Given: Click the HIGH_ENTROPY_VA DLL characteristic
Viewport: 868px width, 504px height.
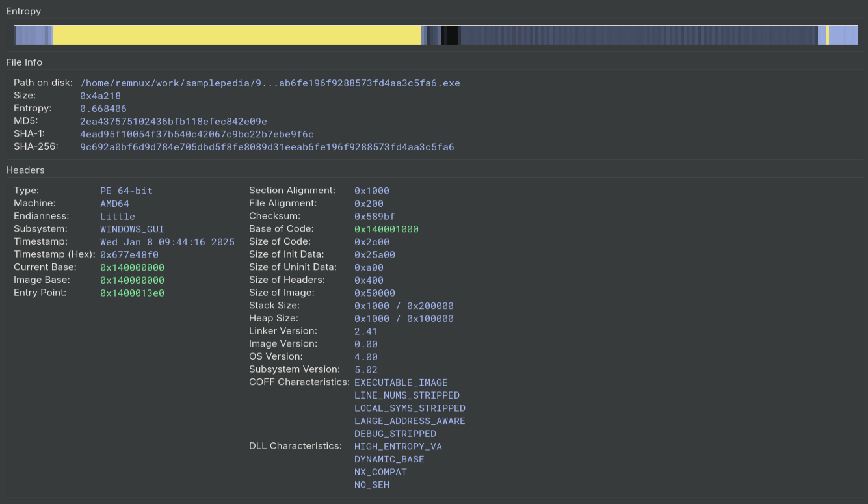Looking at the screenshot, I should coord(398,447).
